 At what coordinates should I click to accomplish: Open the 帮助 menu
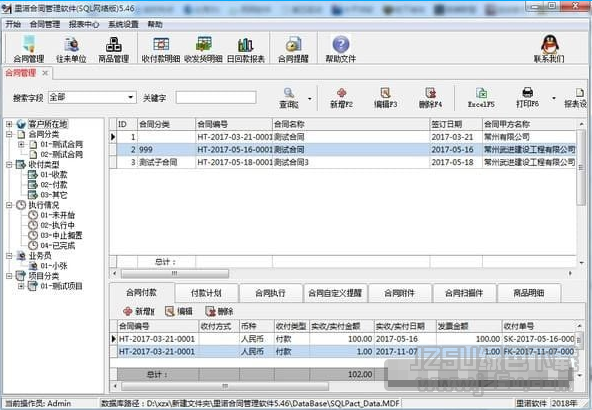pyautogui.click(x=155, y=25)
